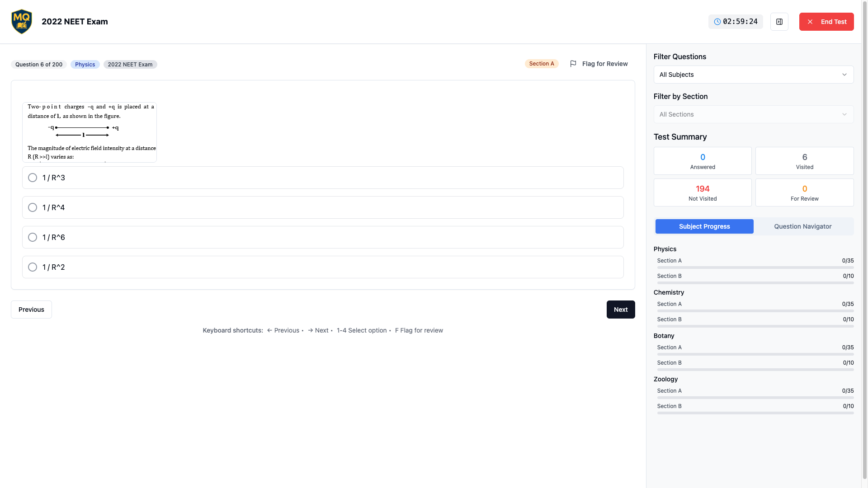Click the flag icon for review
This screenshot has width=868, height=488.
573,64
